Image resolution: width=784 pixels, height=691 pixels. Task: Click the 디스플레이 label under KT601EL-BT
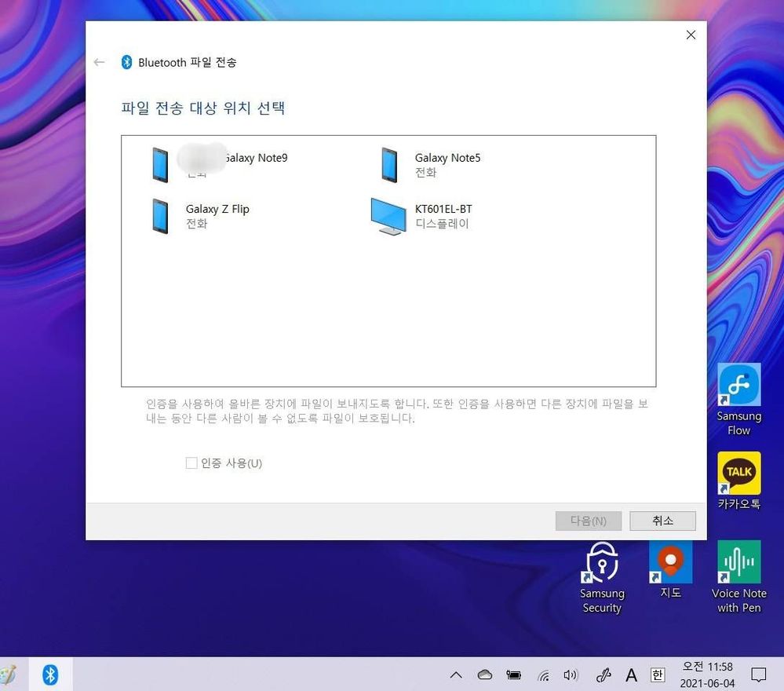442,224
